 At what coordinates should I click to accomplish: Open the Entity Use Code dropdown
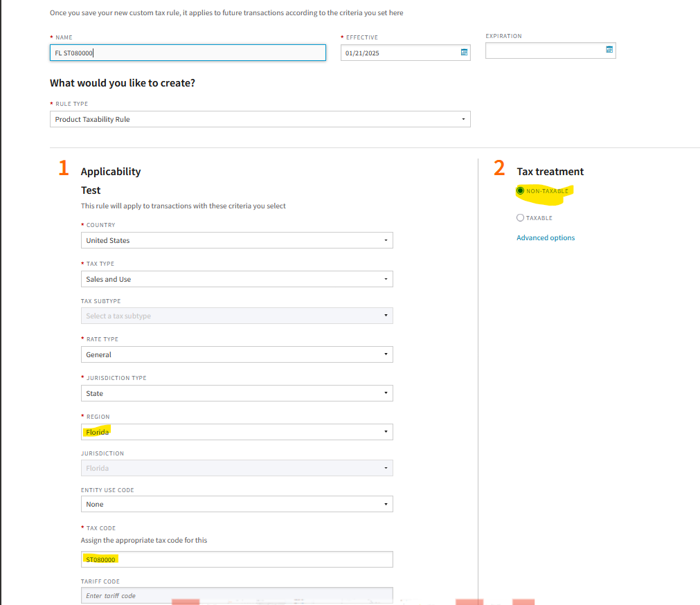237,504
